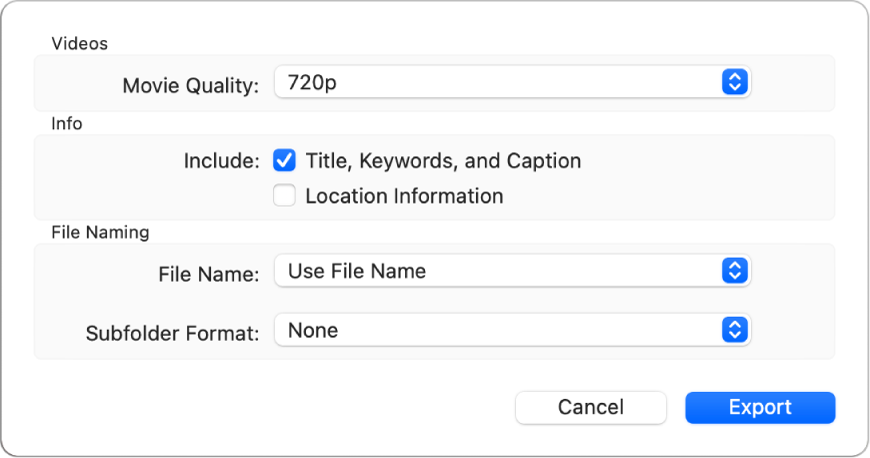
Task: Click the "Subfolder Format:" field label
Action: 173,331
